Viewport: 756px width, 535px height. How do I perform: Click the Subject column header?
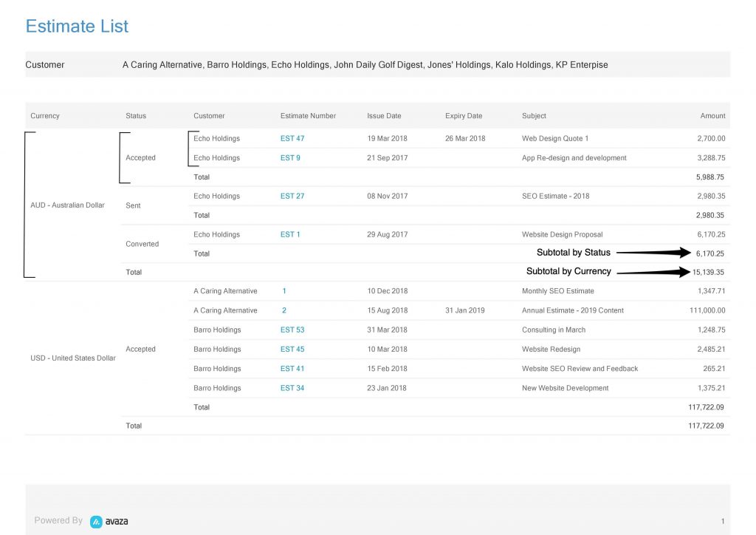[x=534, y=116]
